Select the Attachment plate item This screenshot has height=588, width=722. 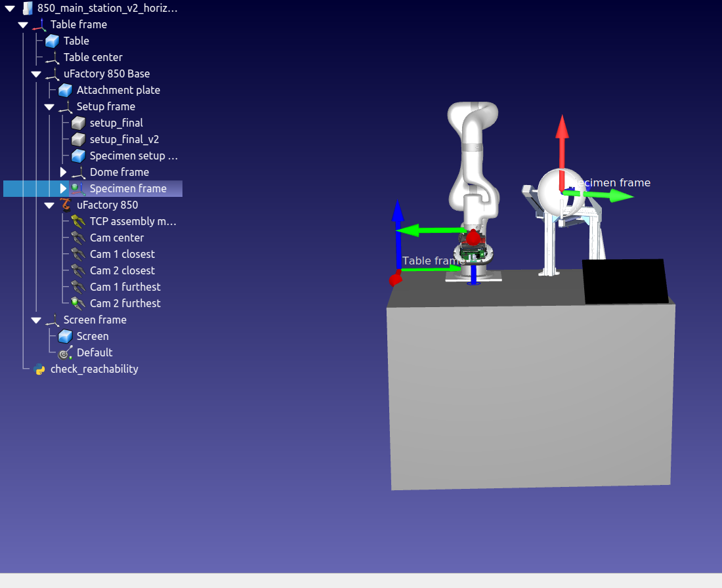coord(118,91)
